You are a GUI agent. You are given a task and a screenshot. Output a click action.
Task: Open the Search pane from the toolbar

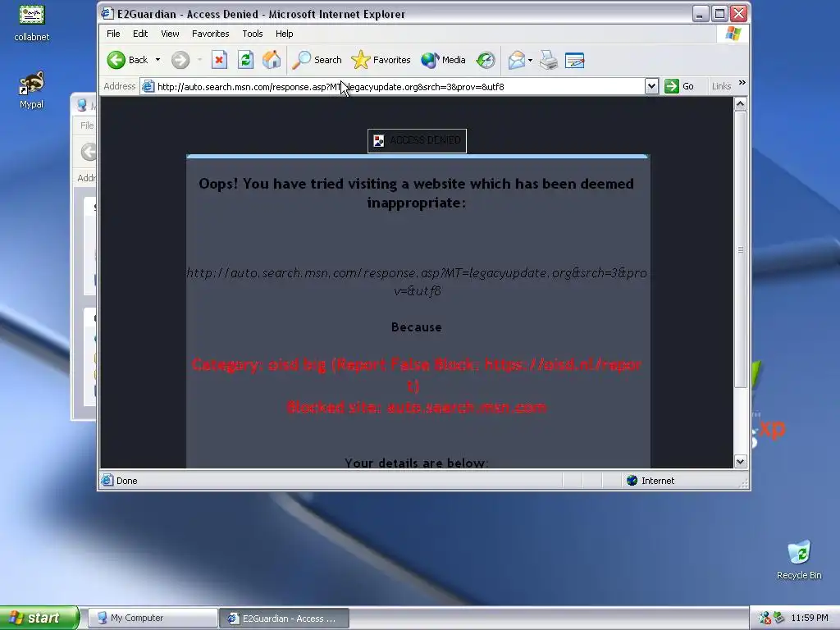tap(317, 60)
